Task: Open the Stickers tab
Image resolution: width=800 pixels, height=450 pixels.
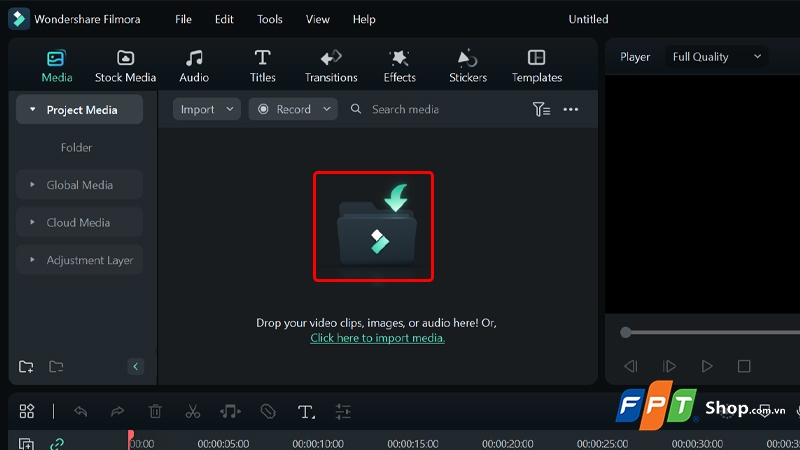Action: (x=468, y=66)
